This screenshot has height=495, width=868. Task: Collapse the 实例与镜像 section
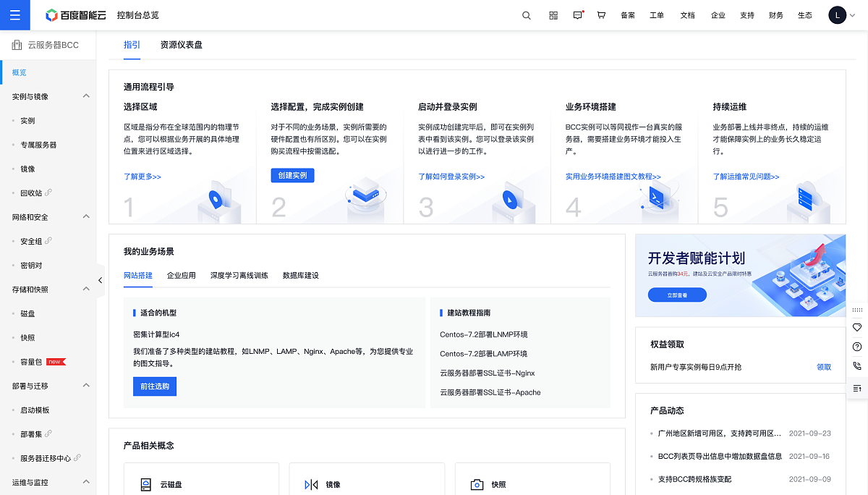[x=85, y=96]
